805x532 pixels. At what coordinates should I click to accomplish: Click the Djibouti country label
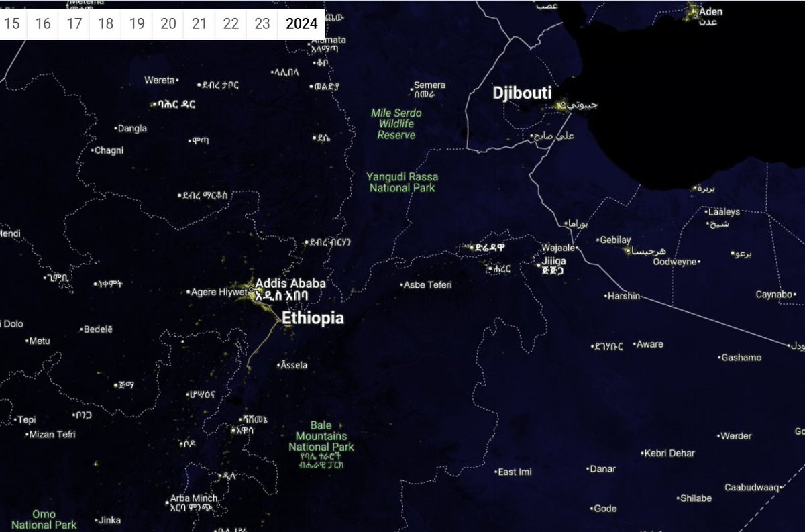(522, 93)
